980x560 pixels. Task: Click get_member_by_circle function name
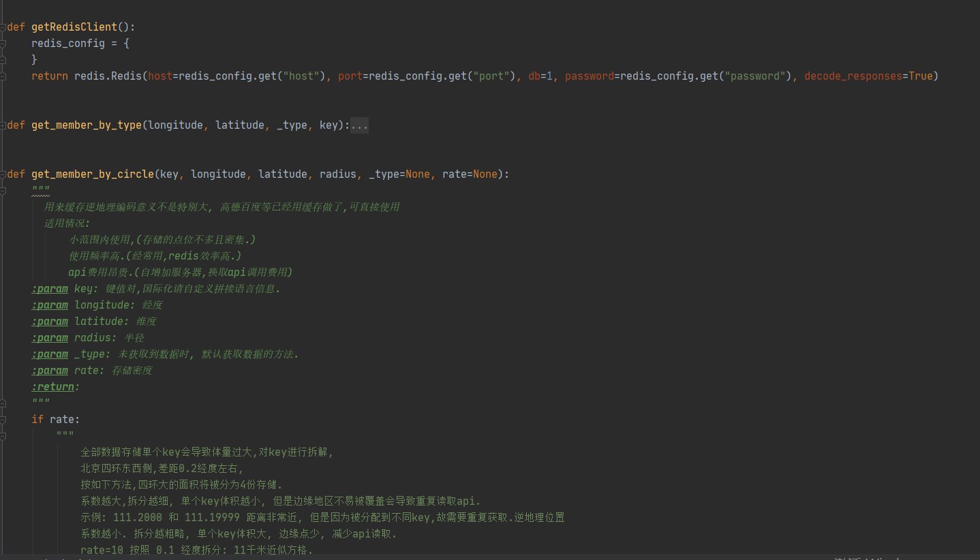[x=93, y=174]
